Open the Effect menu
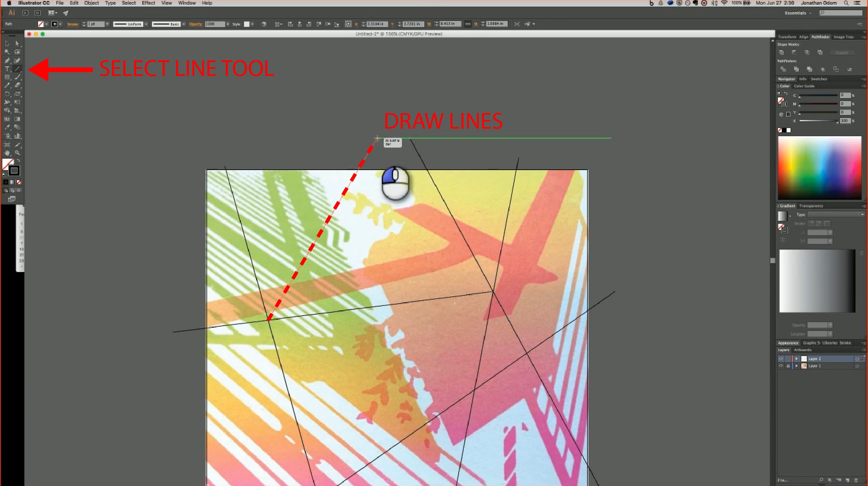The height and width of the screenshot is (486, 868). coord(148,3)
